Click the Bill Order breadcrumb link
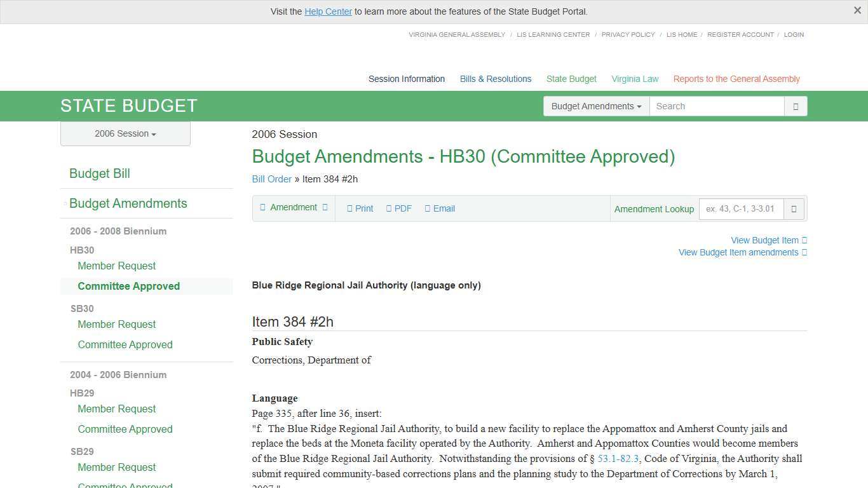Screen dimensions: 868x488 pyautogui.click(x=271, y=179)
